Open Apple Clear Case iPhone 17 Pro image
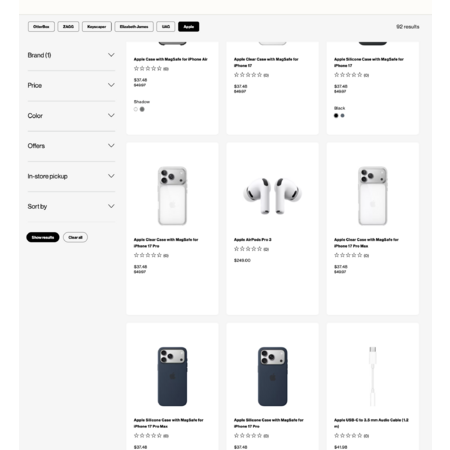The width and height of the screenshot is (450, 450). (172, 196)
